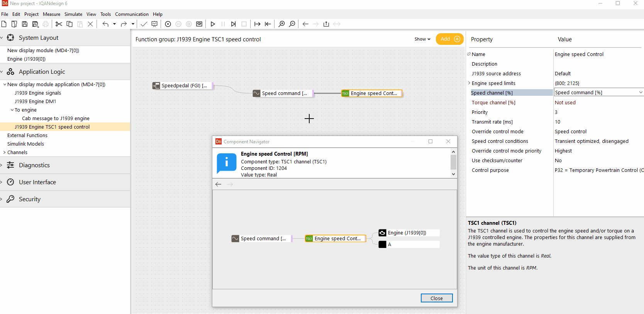The height and width of the screenshot is (314, 644).
Task: Click Speed command block on main canvas
Action: [283, 93]
